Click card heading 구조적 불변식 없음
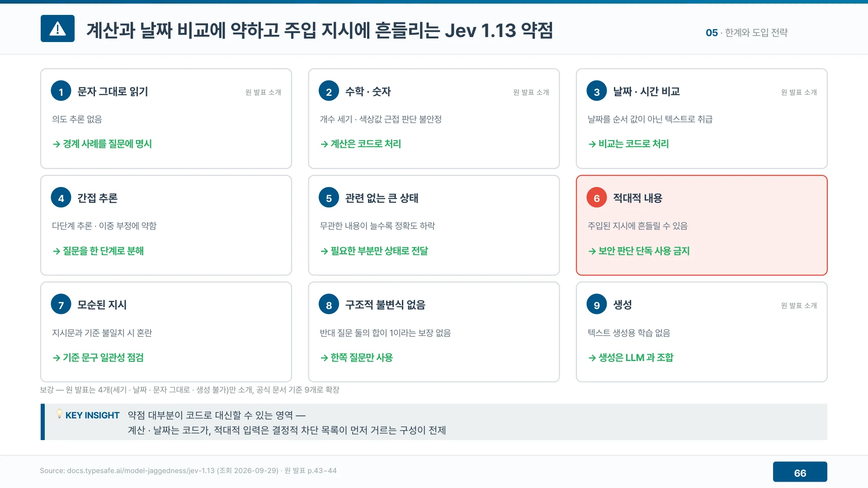Image resolution: width=868 pixels, height=488 pixels. [385, 305]
